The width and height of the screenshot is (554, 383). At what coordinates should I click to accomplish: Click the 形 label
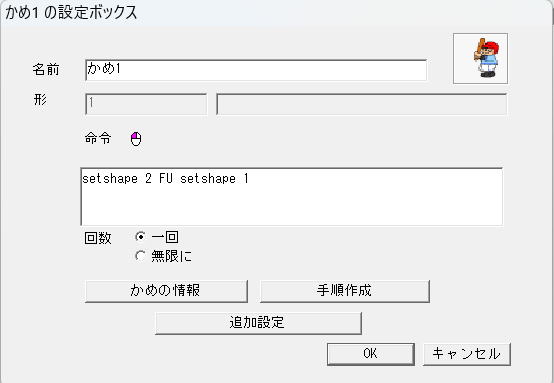point(40,100)
